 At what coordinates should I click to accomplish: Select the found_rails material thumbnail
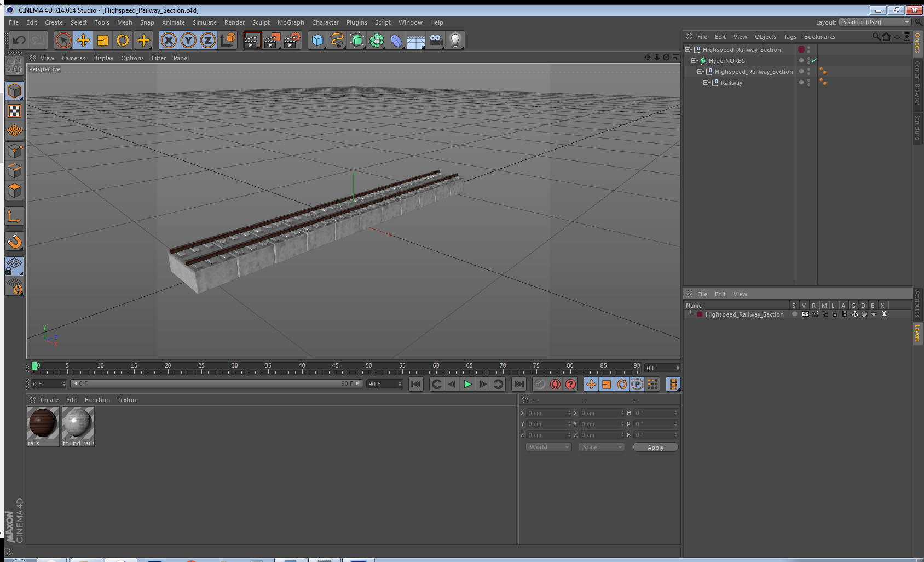[x=78, y=427]
